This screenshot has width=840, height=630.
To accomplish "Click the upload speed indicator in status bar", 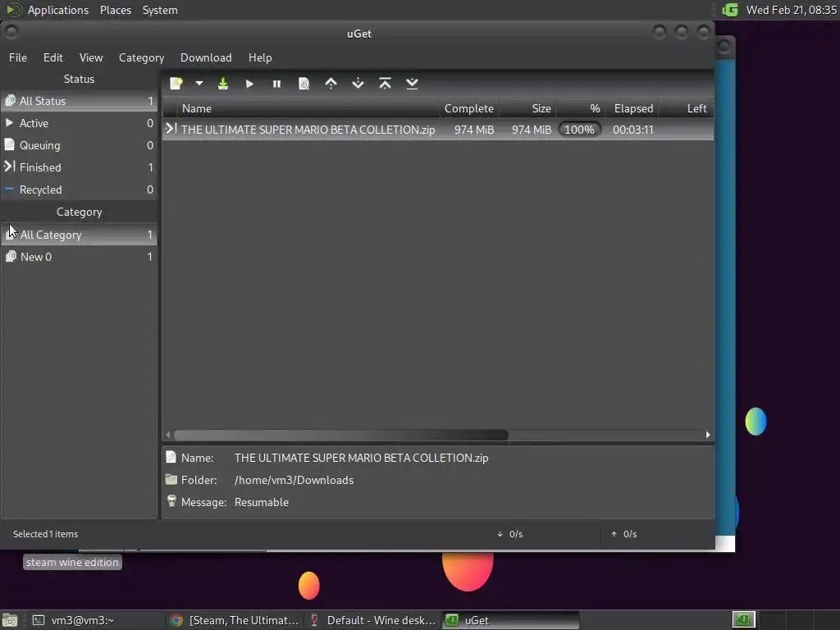I will tap(623, 534).
